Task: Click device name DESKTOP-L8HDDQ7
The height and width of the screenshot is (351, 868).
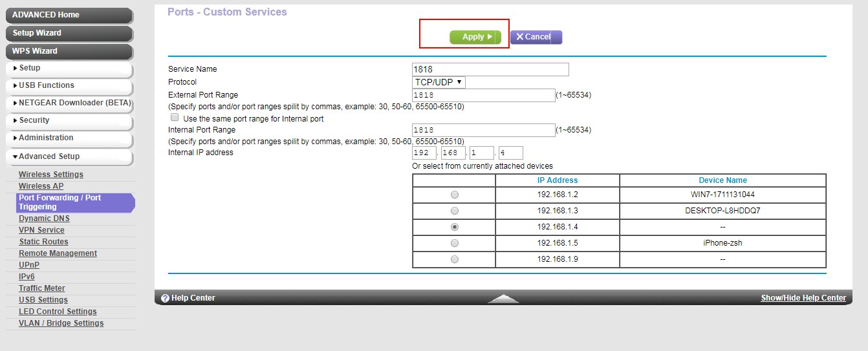Action: [722, 211]
